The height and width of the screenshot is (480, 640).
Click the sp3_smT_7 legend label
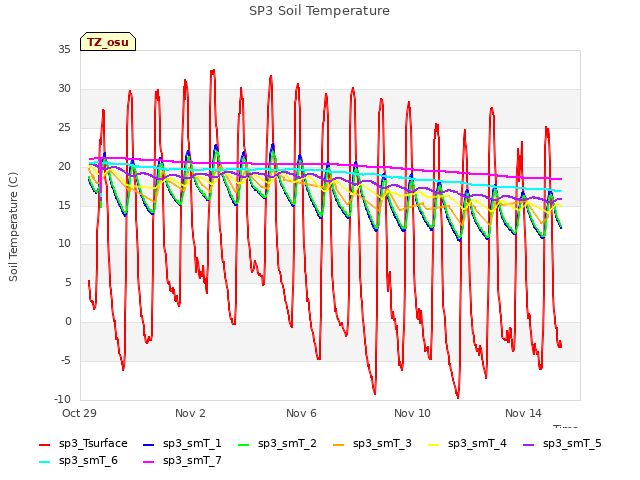tap(192, 460)
